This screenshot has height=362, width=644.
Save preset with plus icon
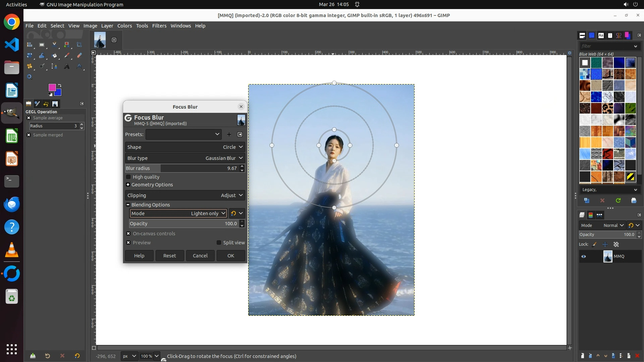(229, 134)
